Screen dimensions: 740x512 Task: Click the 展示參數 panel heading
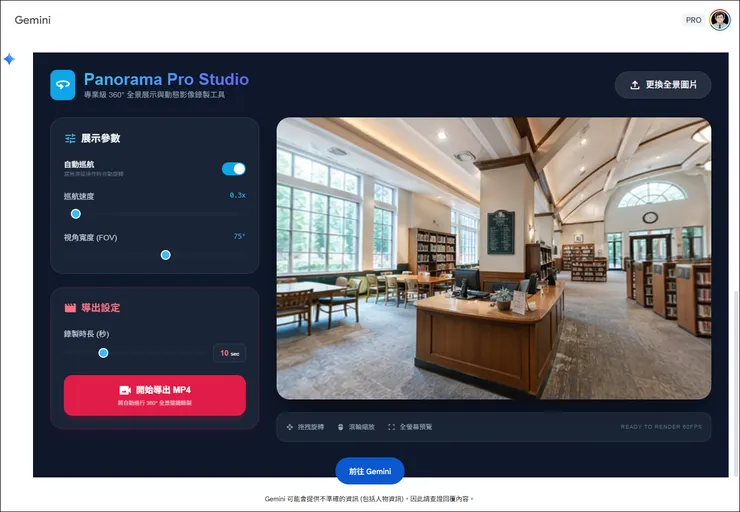click(101, 138)
